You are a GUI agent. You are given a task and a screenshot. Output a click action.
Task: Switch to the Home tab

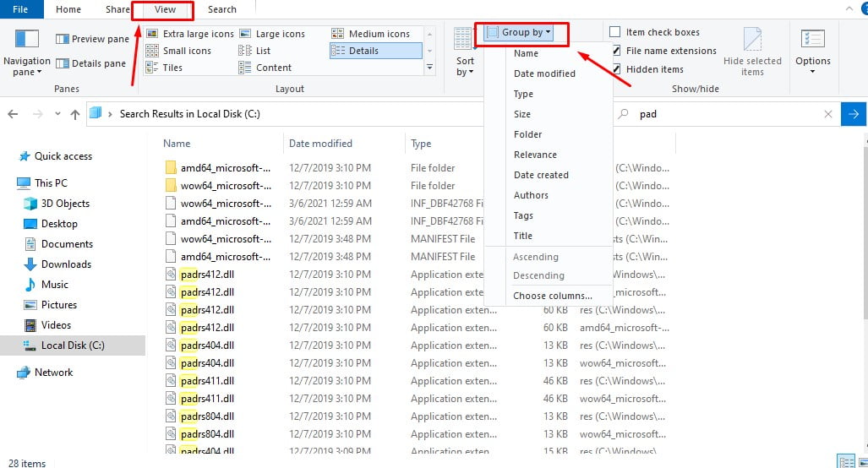coord(68,9)
